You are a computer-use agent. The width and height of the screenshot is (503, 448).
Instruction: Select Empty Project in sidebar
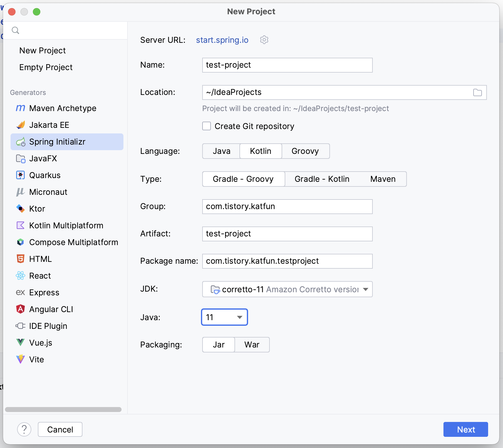click(46, 67)
